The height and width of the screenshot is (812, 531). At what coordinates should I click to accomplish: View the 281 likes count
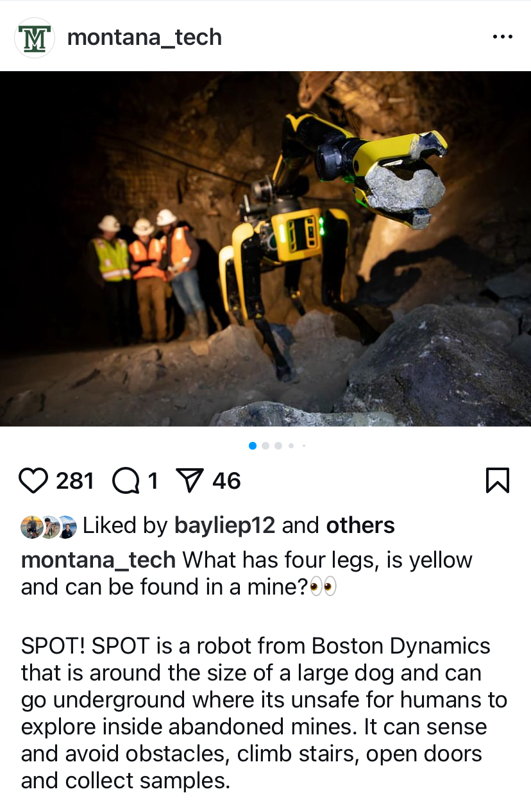point(75,480)
